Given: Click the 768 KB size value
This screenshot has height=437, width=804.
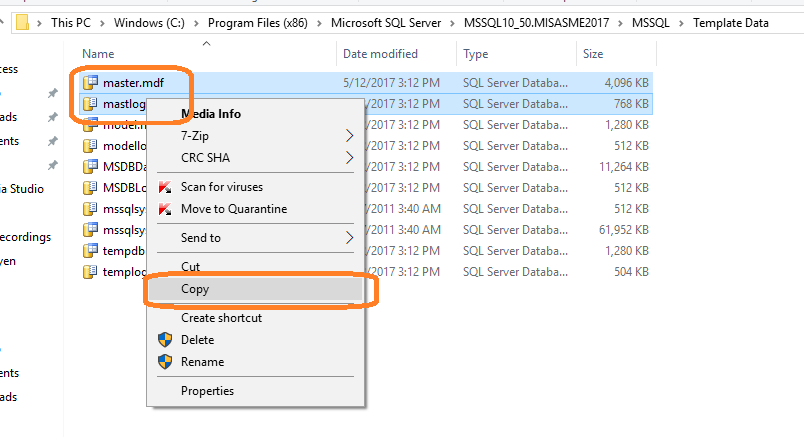Looking at the screenshot, I should (631, 104).
